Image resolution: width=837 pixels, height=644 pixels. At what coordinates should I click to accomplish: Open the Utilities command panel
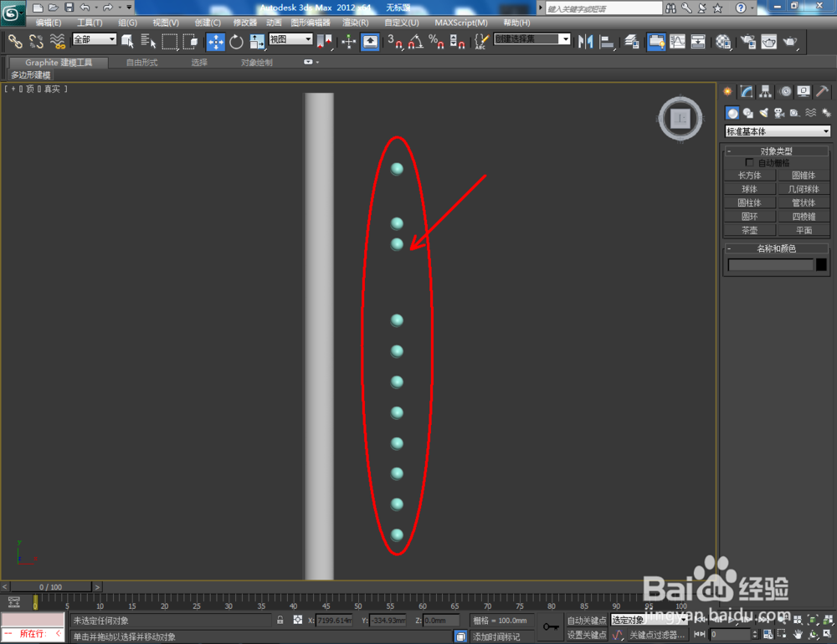click(x=823, y=92)
